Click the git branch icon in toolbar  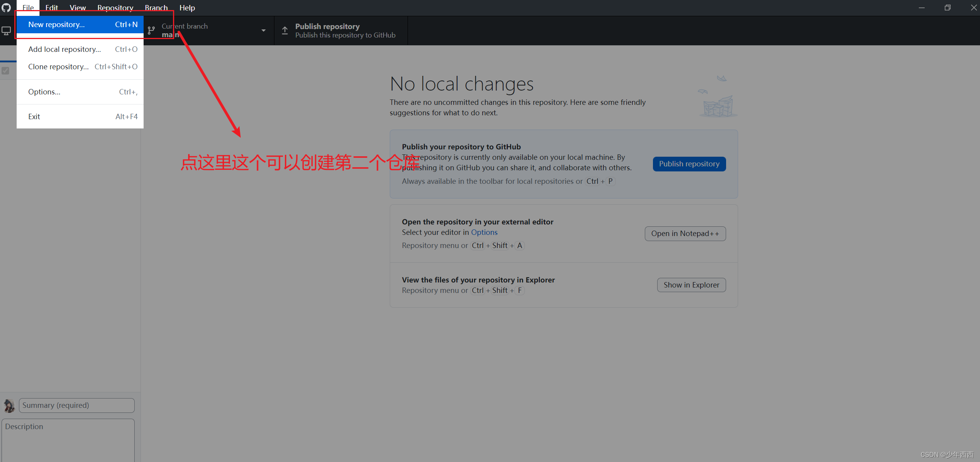pyautogui.click(x=151, y=31)
